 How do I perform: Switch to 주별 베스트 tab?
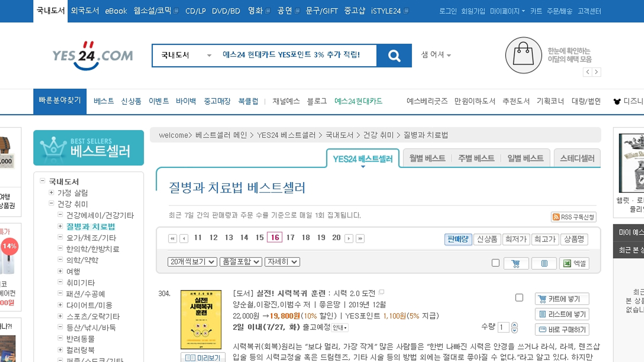click(x=476, y=158)
